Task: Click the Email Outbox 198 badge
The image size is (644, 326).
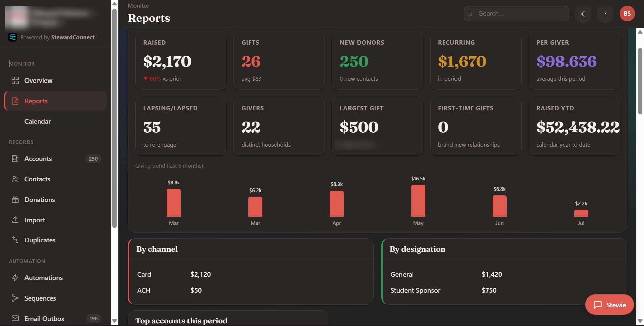Action: tap(94, 318)
